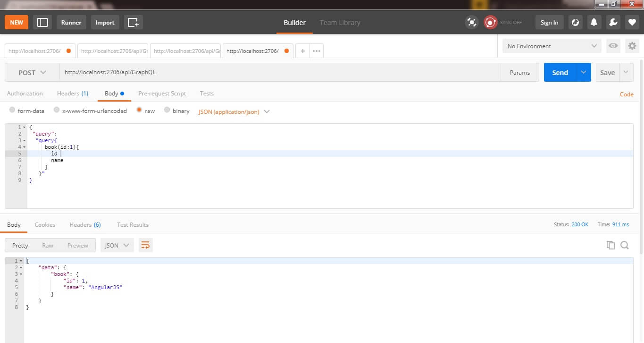Screen dimensions: 644x343
Task: Open the notifications bell icon
Action: (x=594, y=22)
